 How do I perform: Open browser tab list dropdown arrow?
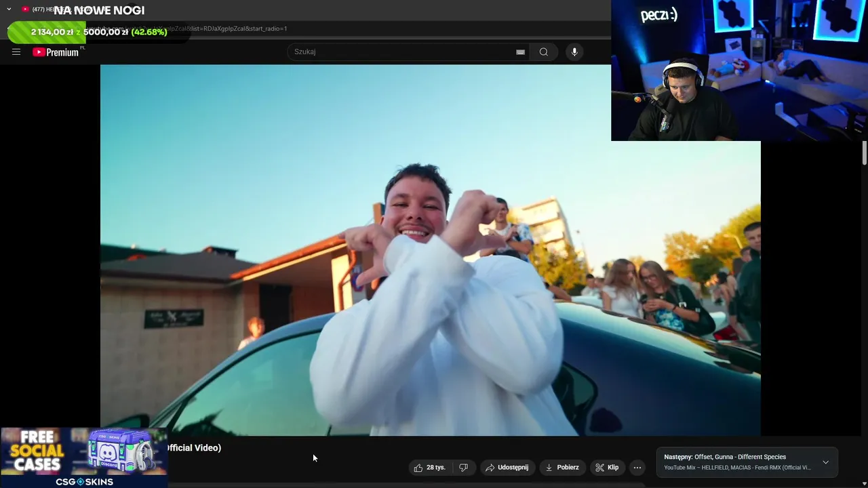point(9,9)
